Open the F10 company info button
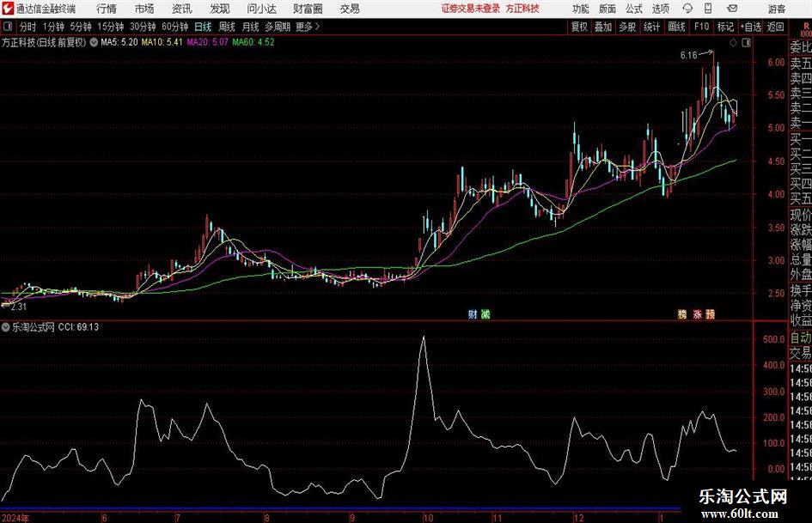This screenshot has width=812, height=523. tap(702, 27)
